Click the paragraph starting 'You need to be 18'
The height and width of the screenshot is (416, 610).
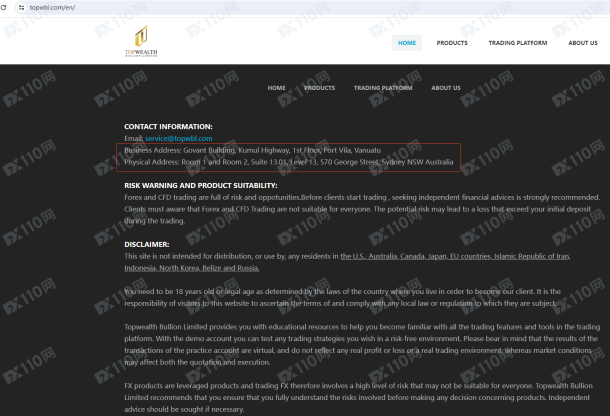point(342,297)
